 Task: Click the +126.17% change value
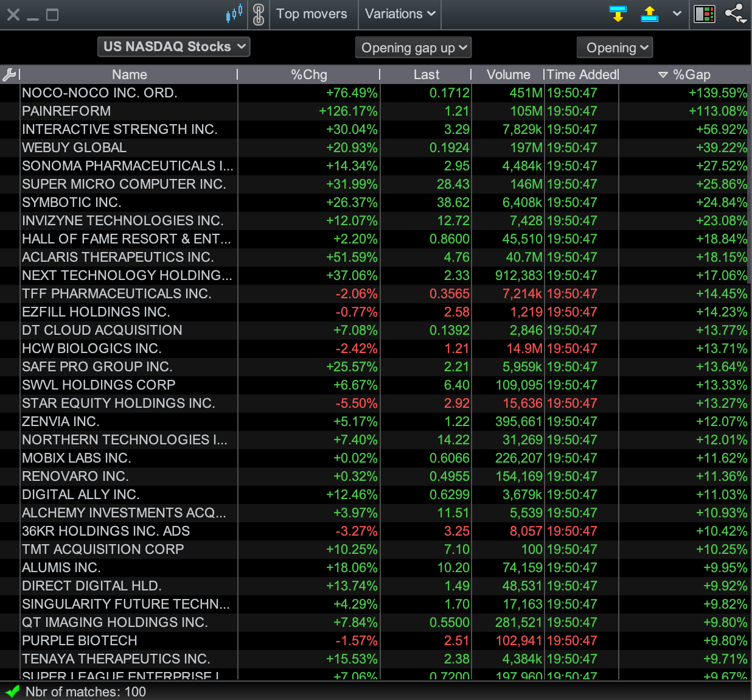pyautogui.click(x=348, y=111)
